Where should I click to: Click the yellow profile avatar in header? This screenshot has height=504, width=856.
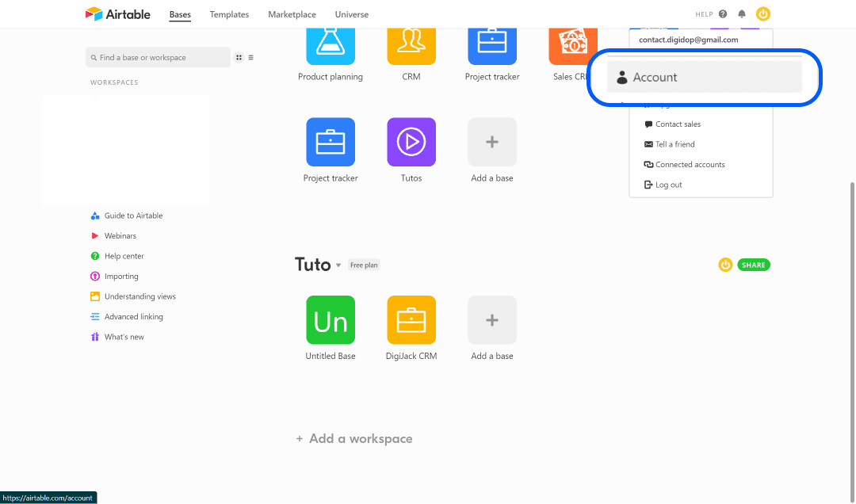[763, 14]
